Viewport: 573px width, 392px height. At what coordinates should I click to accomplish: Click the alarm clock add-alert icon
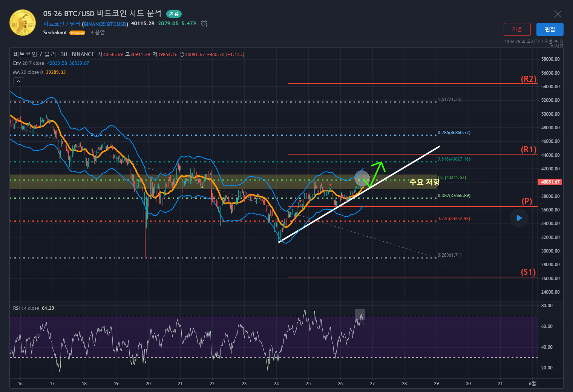point(204,24)
